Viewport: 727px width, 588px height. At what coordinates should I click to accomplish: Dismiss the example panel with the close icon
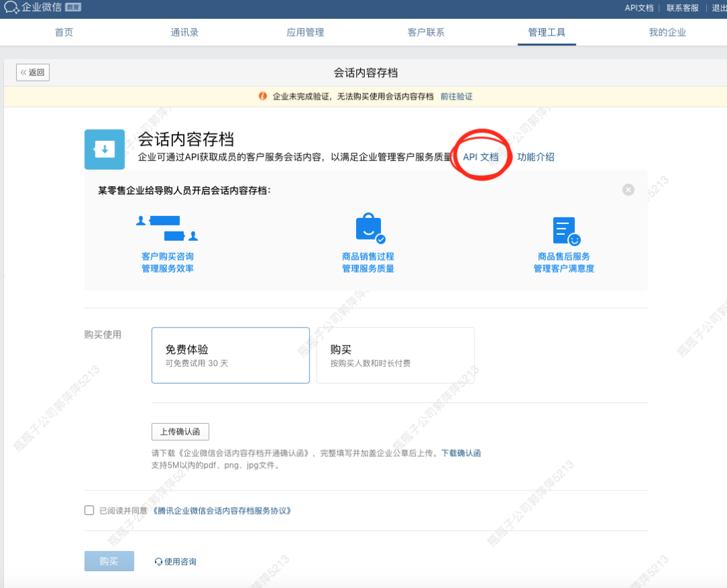coord(628,190)
